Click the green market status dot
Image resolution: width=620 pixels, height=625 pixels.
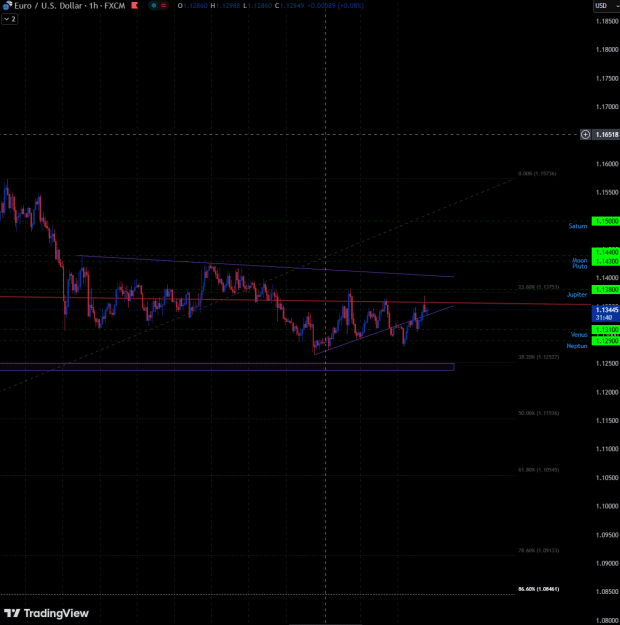(x=154, y=6)
